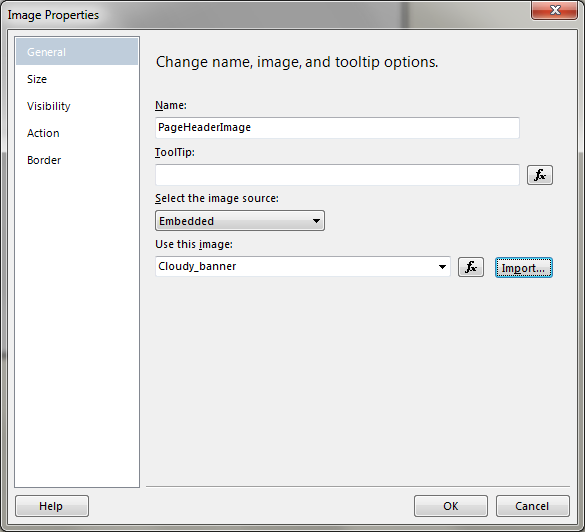The width and height of the screenshot is (585, 532).
Task: Dismiss dialog using the Cancel button
Action: pyautogui.click(x=532, y=506)
